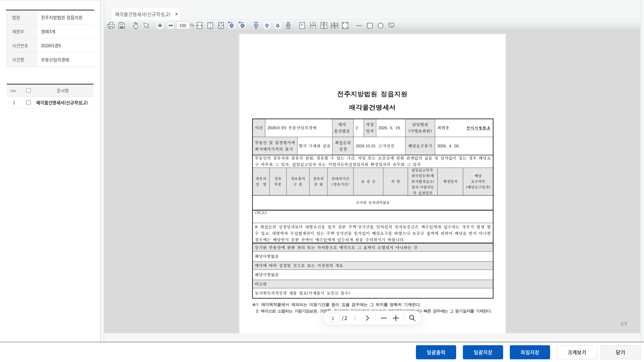Go to first page arrow
This screenshot has height=362, width=644.
[x=256, y=25]
